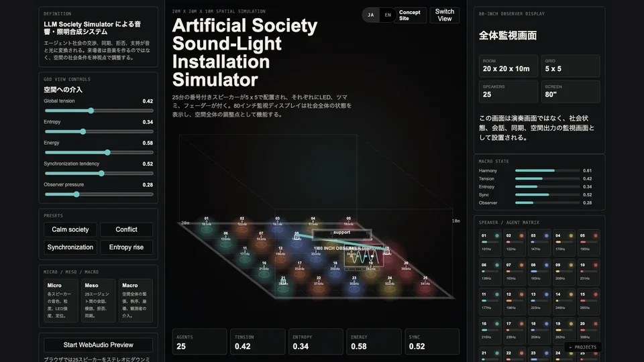Select speaker 17 node in the 3D room
Screen dimensions: 644x362
click(299, 271)
